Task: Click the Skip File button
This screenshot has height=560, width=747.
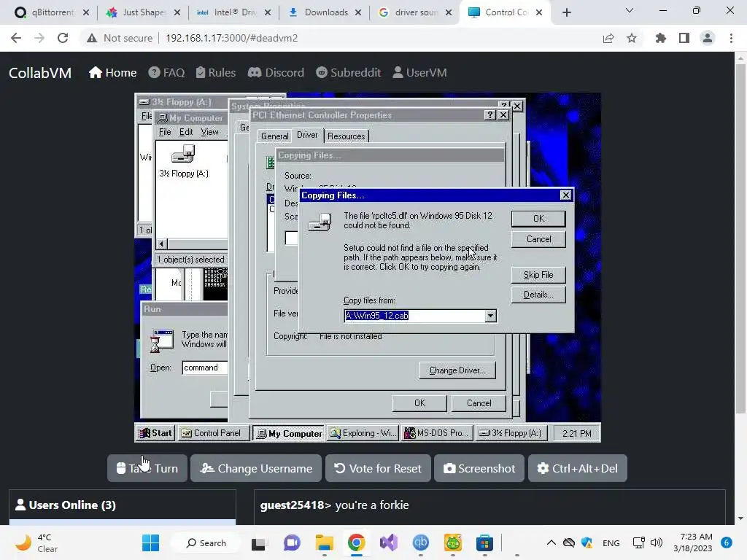Action: 538,275
